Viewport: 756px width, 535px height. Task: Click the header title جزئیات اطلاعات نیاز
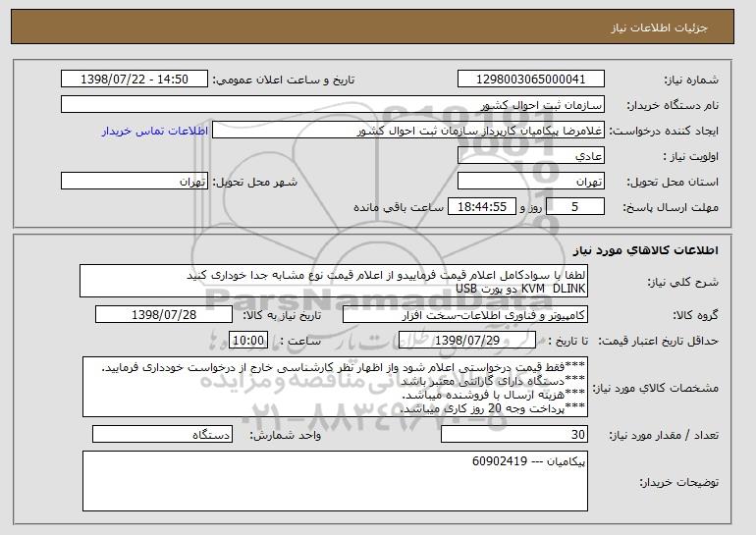[659, 27]
